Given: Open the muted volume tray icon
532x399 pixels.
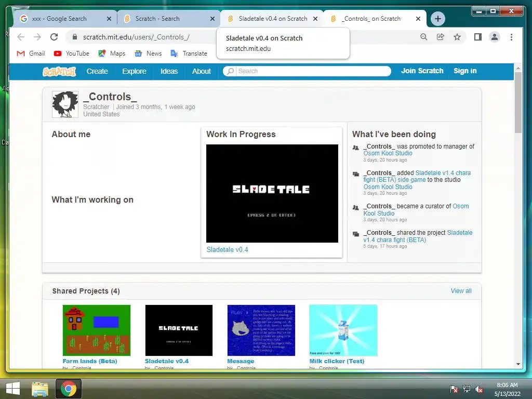Looking at the screenshot, I should (479, 389).
